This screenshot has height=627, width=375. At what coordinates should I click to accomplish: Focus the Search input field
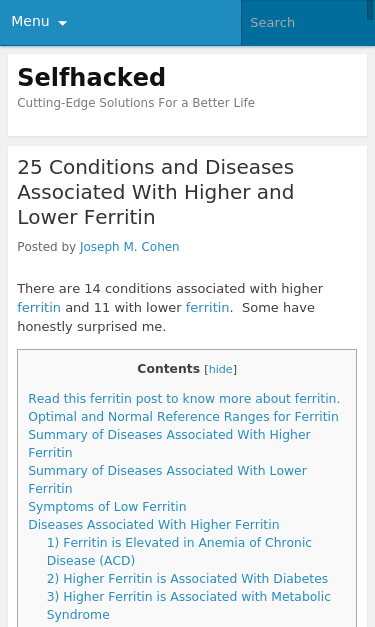click(306, 22)
